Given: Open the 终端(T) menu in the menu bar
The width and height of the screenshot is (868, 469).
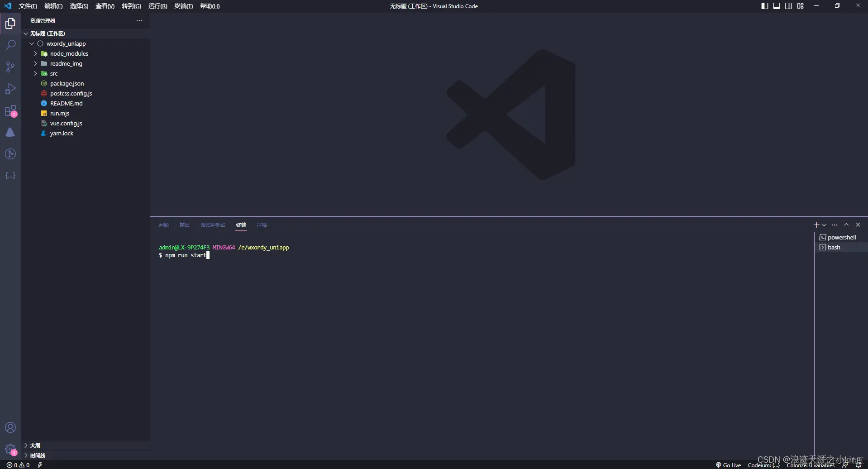Looking at the screenshot, I should [x=183, y=6].
